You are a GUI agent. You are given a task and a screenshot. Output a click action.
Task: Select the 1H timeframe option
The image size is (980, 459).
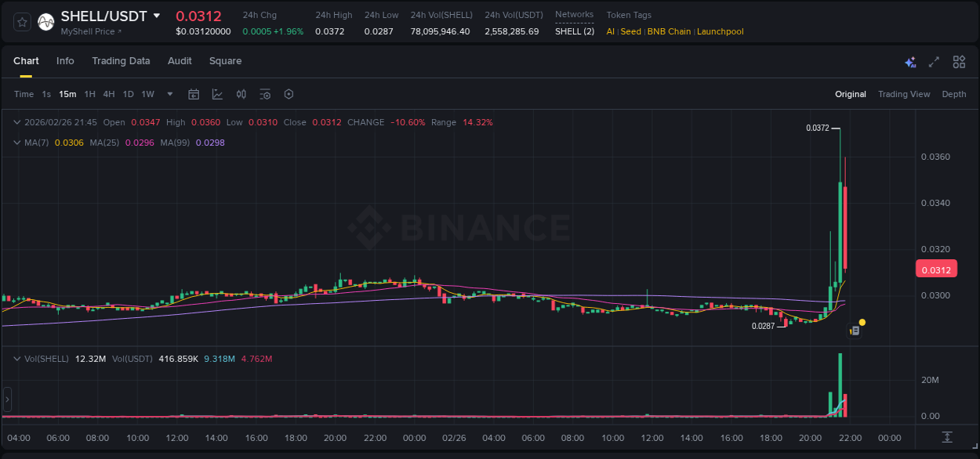coord(89,94)
